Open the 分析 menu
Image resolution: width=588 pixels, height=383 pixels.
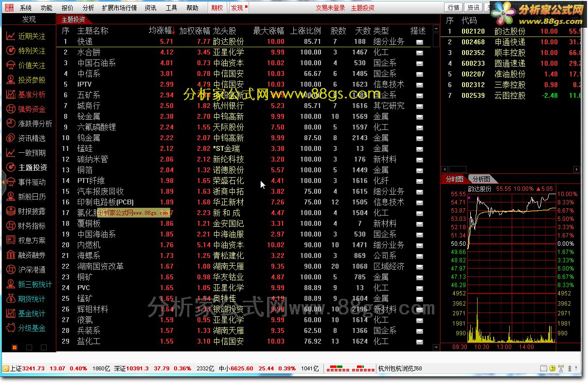click(88, 8)
